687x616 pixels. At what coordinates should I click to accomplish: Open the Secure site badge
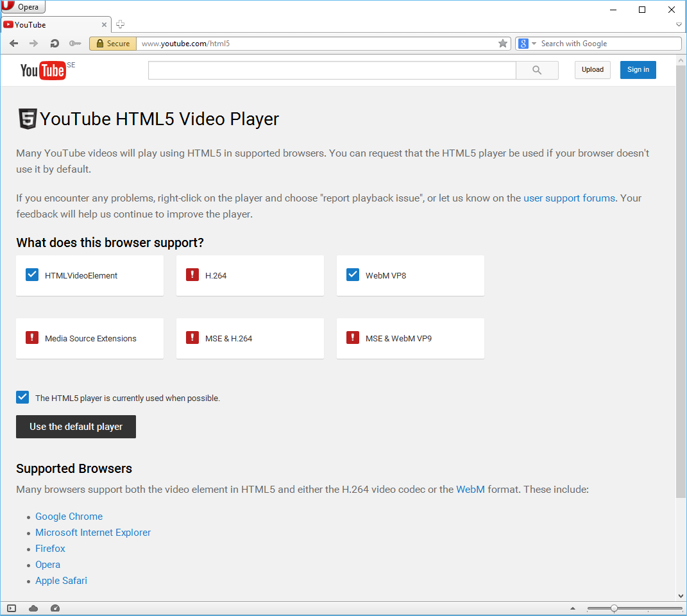113,44
